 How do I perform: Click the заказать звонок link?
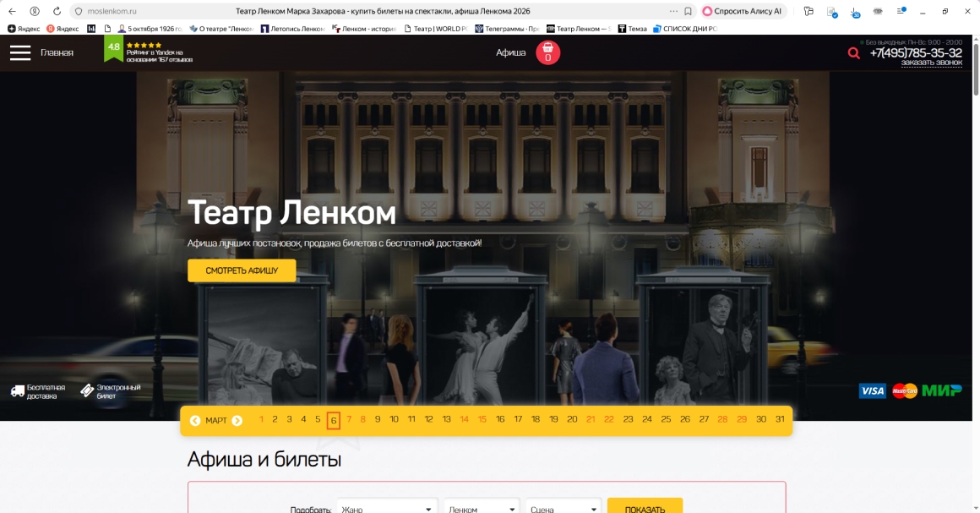pyautogui.click(x=931, y=63)
